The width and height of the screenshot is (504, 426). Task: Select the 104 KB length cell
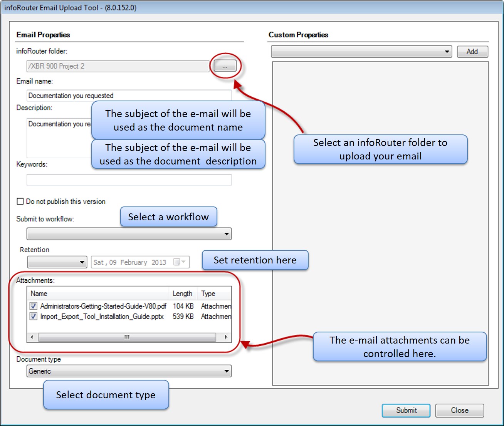(x=183, y=306)
